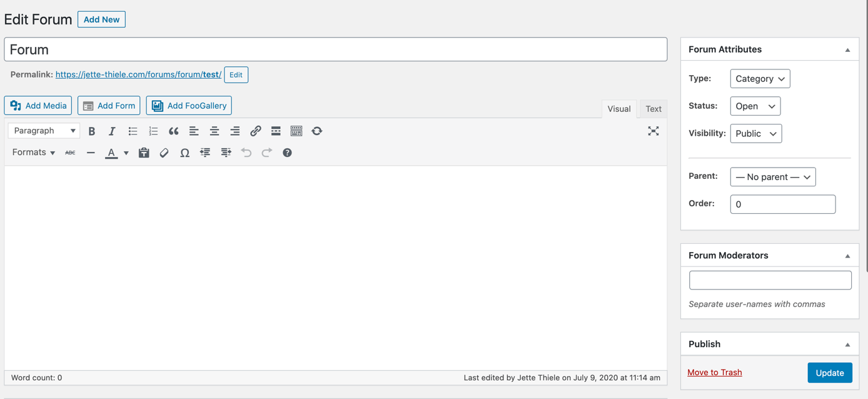This screenshot has height=399, width=868.
Task: Toggle the toolbar keyboard icon
Action: (296, 131)
